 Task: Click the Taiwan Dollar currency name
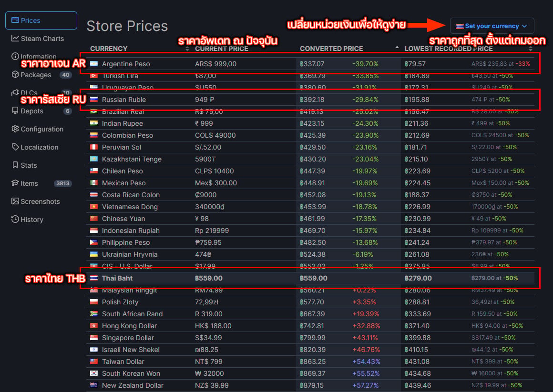[123, 362]
